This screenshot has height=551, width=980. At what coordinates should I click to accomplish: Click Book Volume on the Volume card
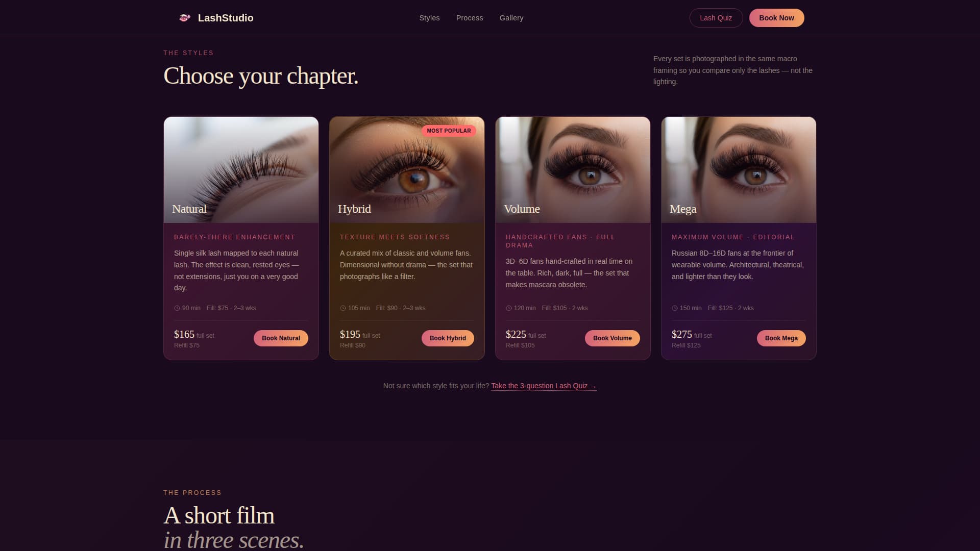pyautogui.click(x=612, y=338)
